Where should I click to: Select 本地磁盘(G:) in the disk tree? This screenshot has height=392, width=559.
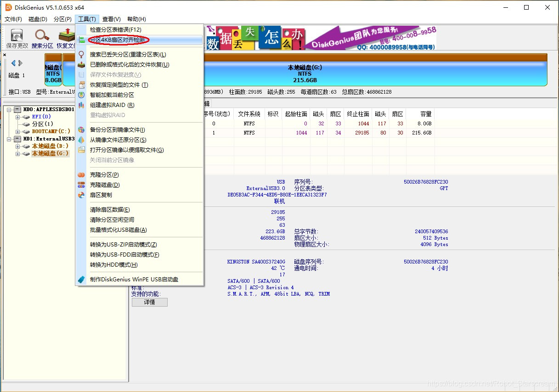click(x=50, y=154)
